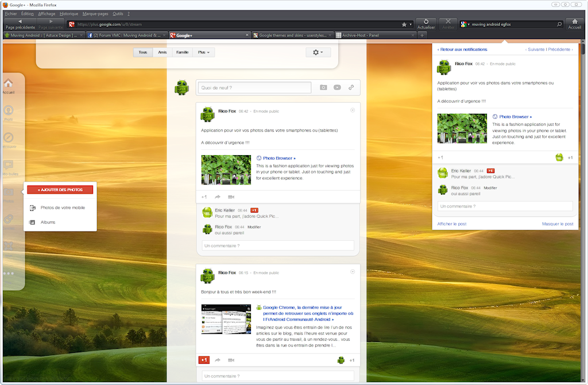Image resolution: width=588 pixels, height=385 pixels.
Task: Select the Amis stream filter
Action: [x=163, y=52]
